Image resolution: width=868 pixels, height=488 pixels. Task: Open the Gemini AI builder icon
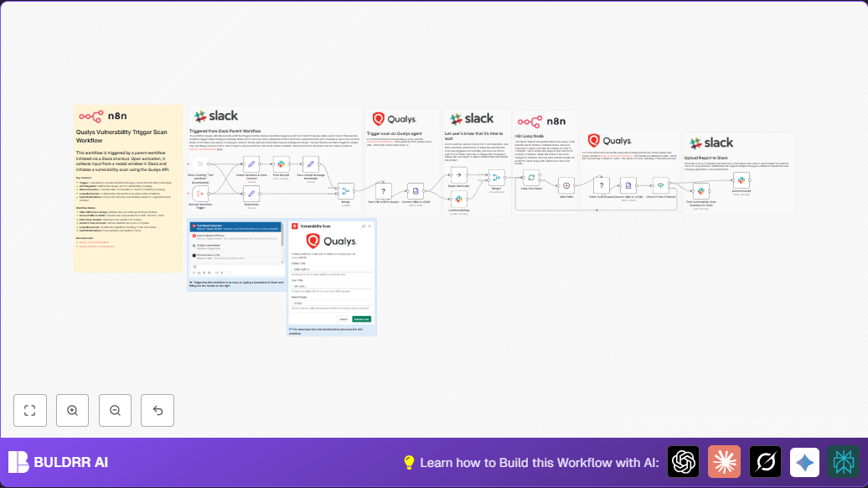pos(804,462)
